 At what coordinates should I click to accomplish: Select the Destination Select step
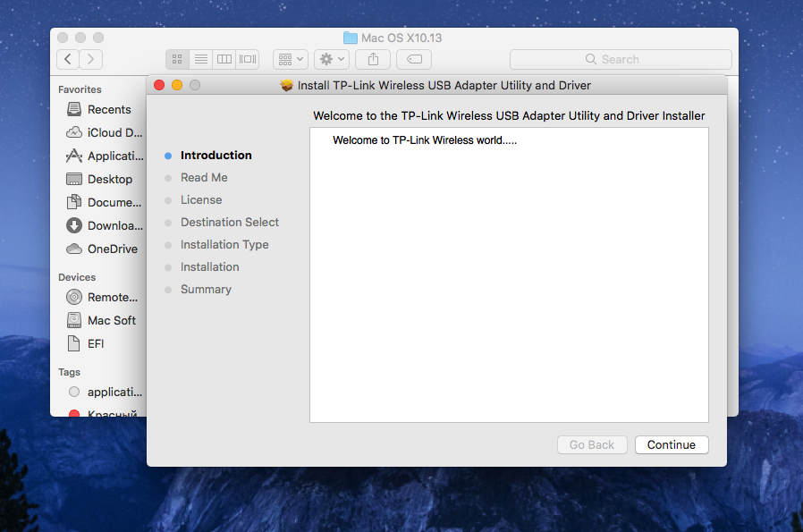[x=230, y=223]
